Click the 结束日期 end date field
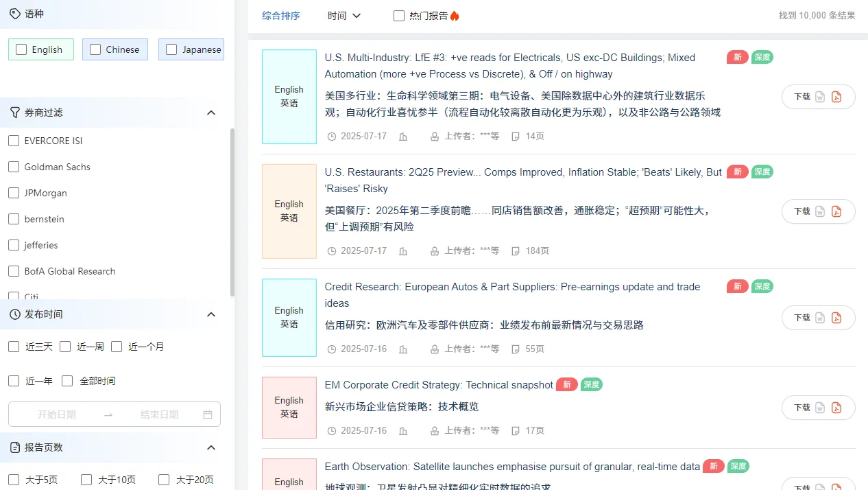 tap(159, 415)
